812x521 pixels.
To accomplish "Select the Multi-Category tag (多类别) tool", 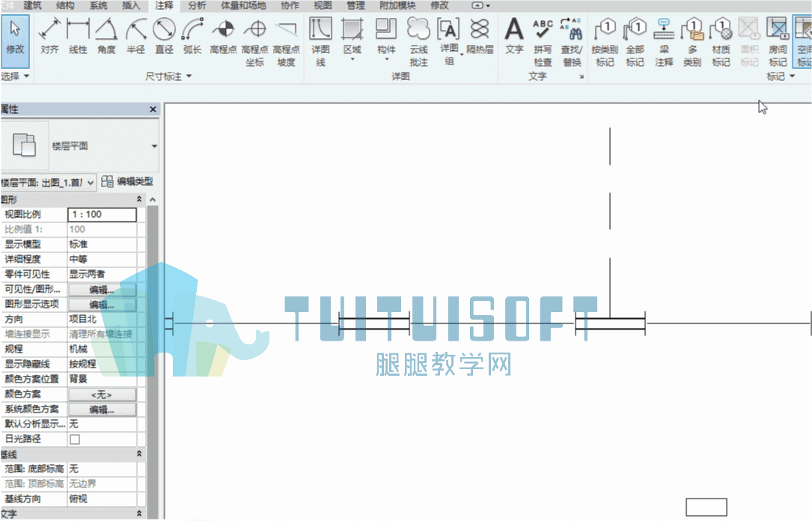I will coord(692,43).
